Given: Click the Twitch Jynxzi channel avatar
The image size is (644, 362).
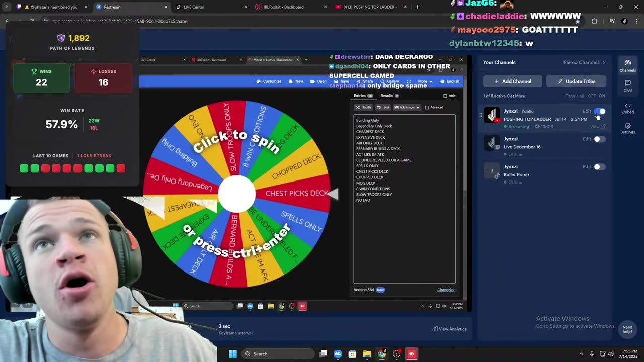Looking at the screenshot, I should [492, 143].
